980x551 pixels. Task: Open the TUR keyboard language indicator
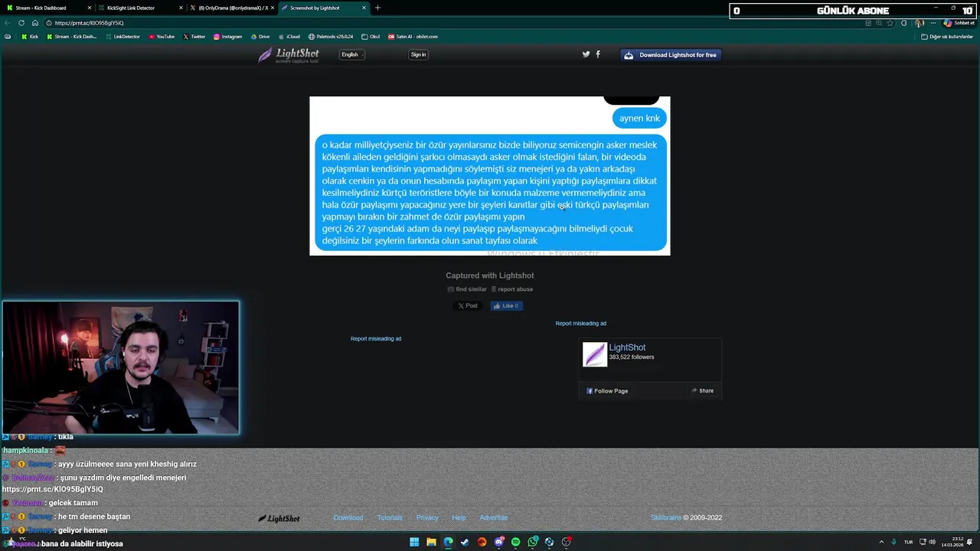coord(909,542)
